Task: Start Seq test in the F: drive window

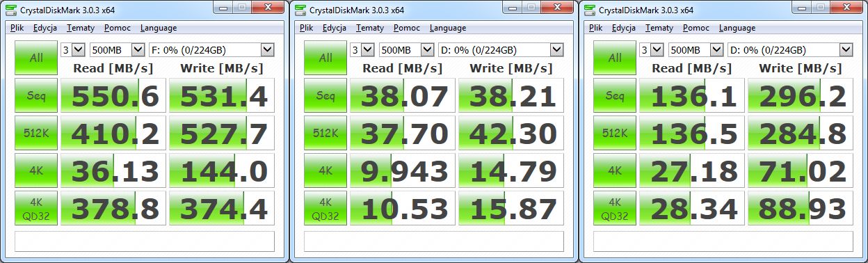Action: [x=36, y=95]
